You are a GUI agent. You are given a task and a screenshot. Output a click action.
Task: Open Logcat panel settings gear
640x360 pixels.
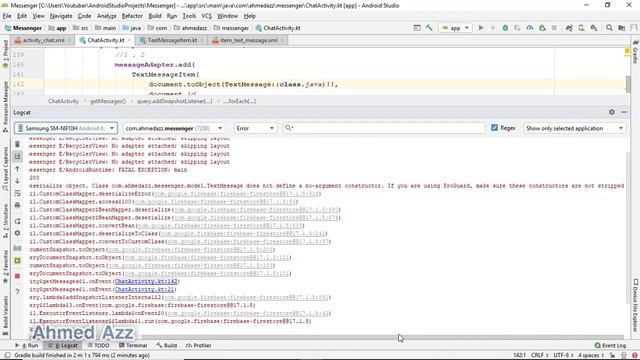pos(611,112)
